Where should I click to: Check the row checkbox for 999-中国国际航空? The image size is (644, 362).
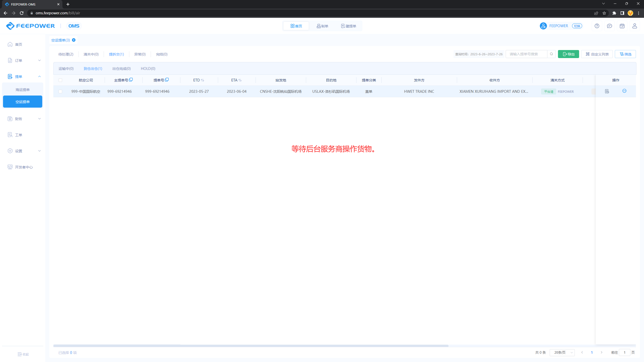click(60, 92)
